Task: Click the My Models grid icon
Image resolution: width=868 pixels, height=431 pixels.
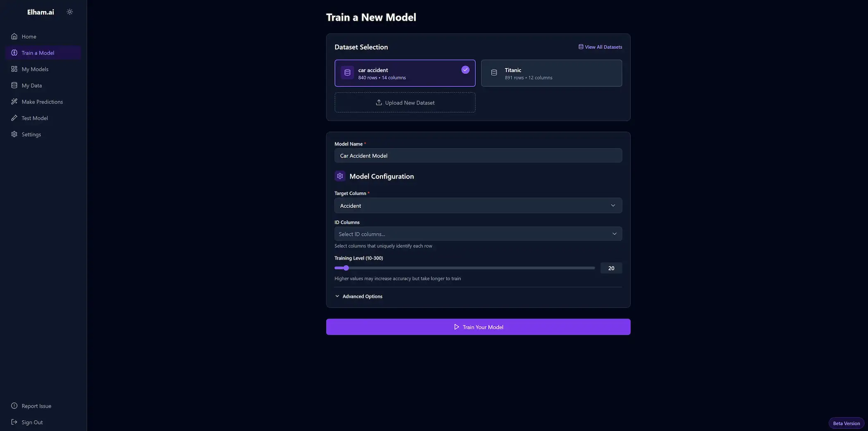Action: pyautogui.click(x=14, y=69)
